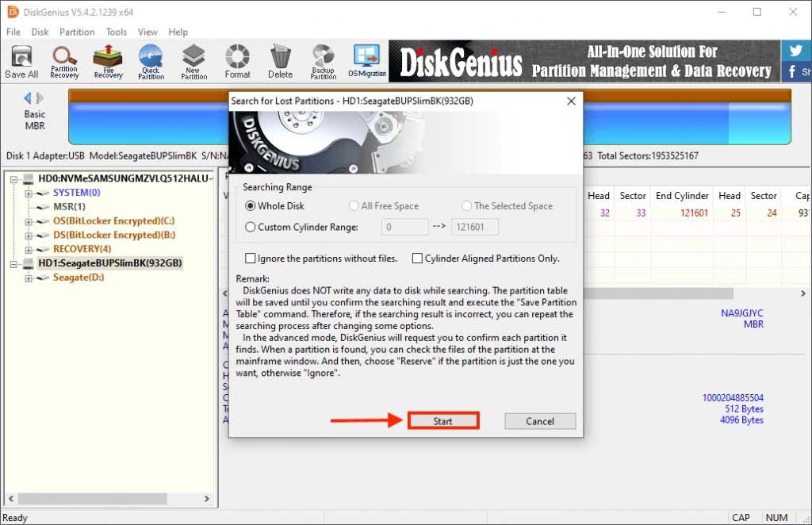Select Custom Cylinder Range radio button
Screen dimensions: 812x525
point(250,227)
